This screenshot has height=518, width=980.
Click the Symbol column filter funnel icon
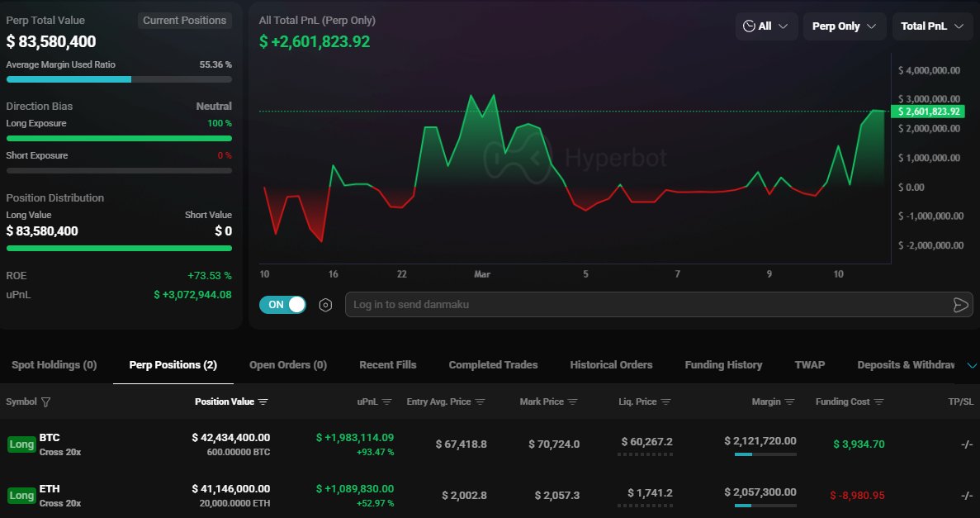pos(46,402)
